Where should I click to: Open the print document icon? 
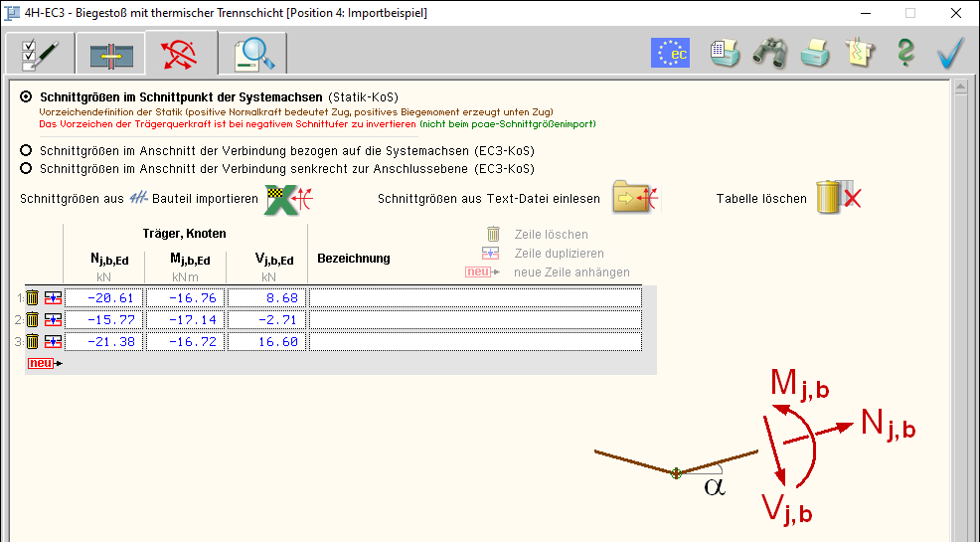click(724, 53)
